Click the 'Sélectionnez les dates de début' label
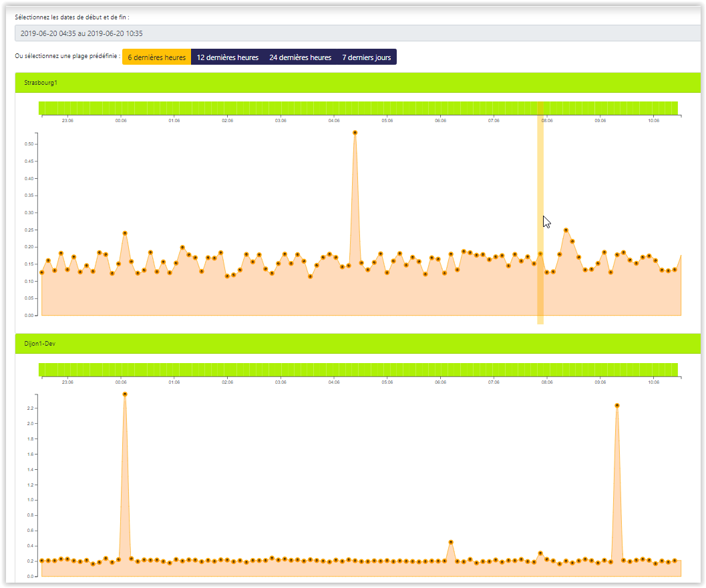 (x=72, y=17)
